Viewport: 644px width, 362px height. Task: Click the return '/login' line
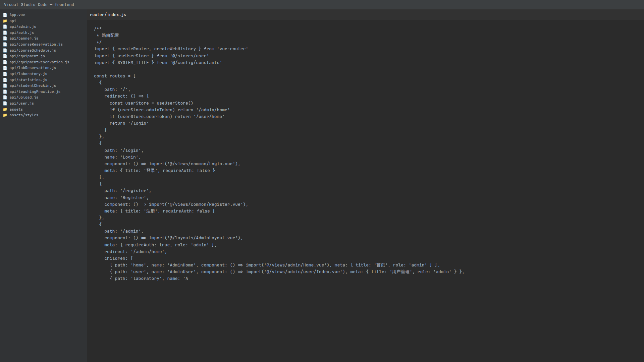tap(129, 123)
